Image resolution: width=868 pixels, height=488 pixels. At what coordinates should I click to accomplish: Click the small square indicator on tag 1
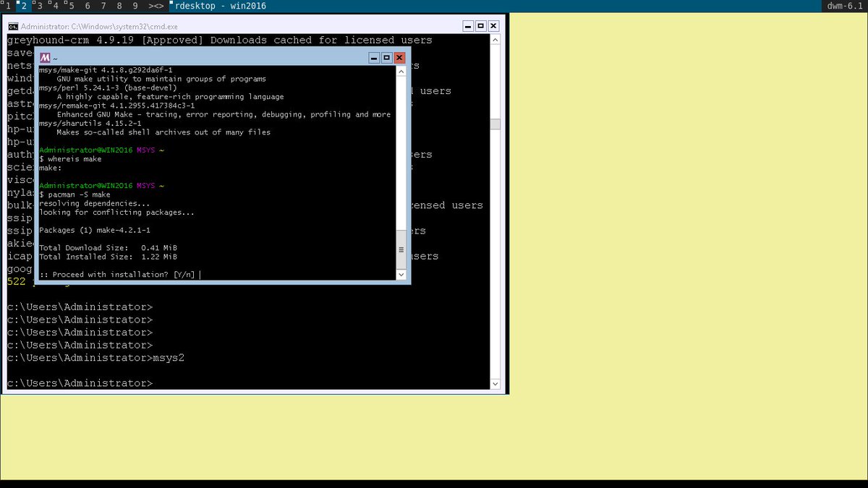coord(3,2)
